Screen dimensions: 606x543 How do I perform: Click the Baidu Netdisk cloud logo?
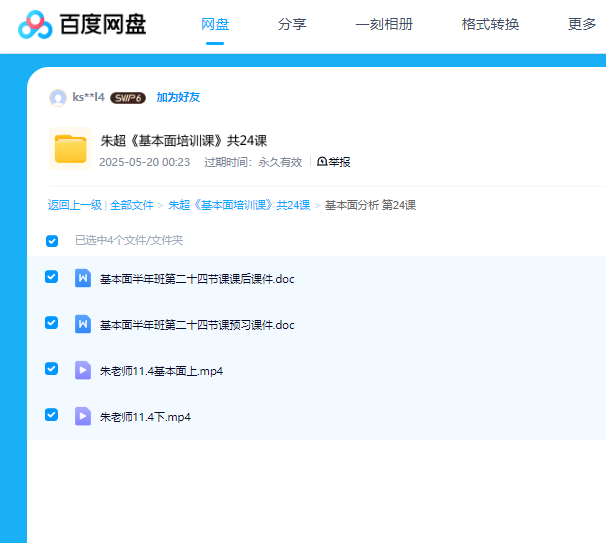[35, 25]
